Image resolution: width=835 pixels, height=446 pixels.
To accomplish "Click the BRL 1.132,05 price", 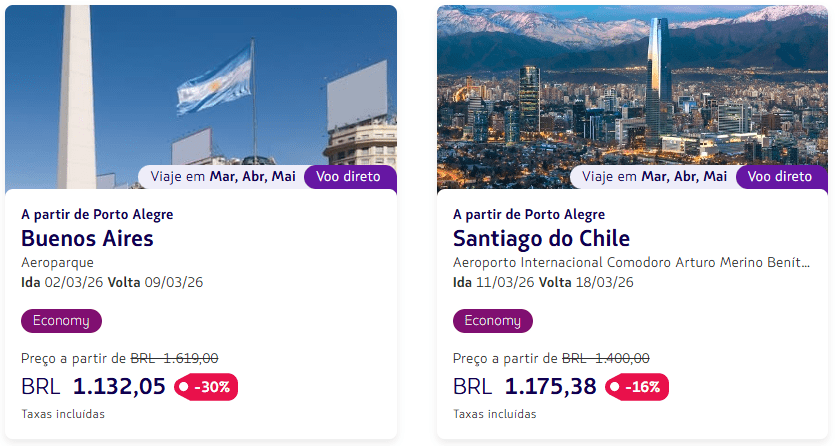I will pos(93,386).
